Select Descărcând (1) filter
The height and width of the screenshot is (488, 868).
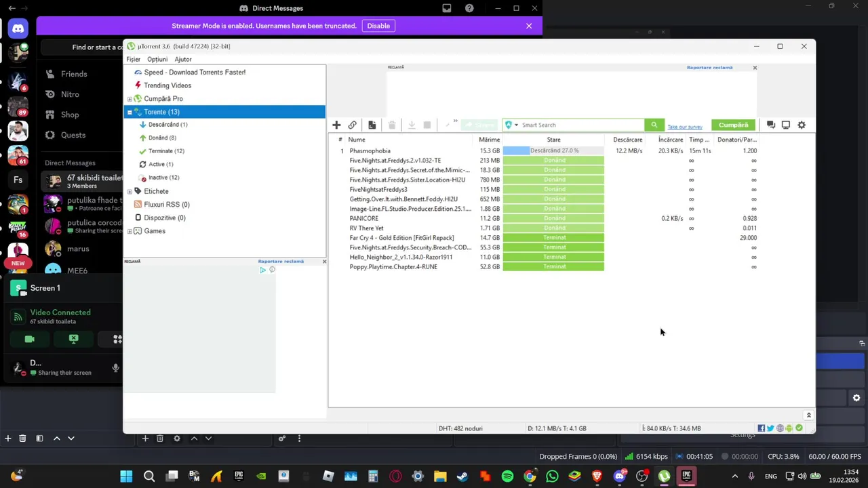pyautogui.click(x=167, y=125)
